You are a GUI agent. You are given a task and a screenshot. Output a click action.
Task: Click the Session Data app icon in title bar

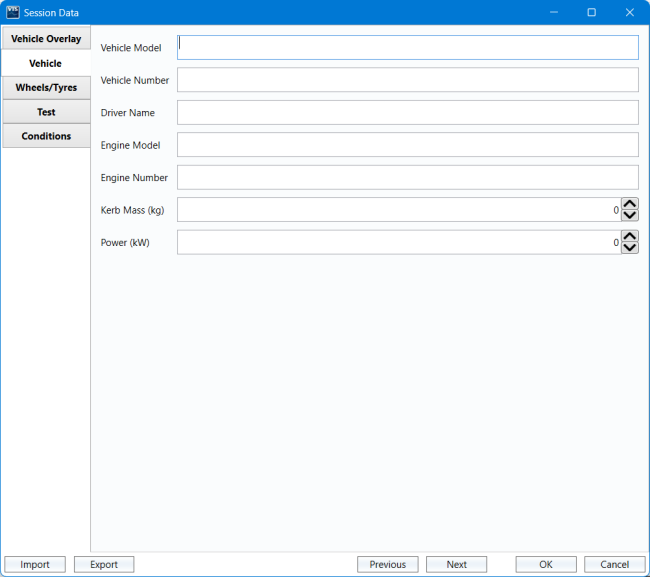point(14,12)
